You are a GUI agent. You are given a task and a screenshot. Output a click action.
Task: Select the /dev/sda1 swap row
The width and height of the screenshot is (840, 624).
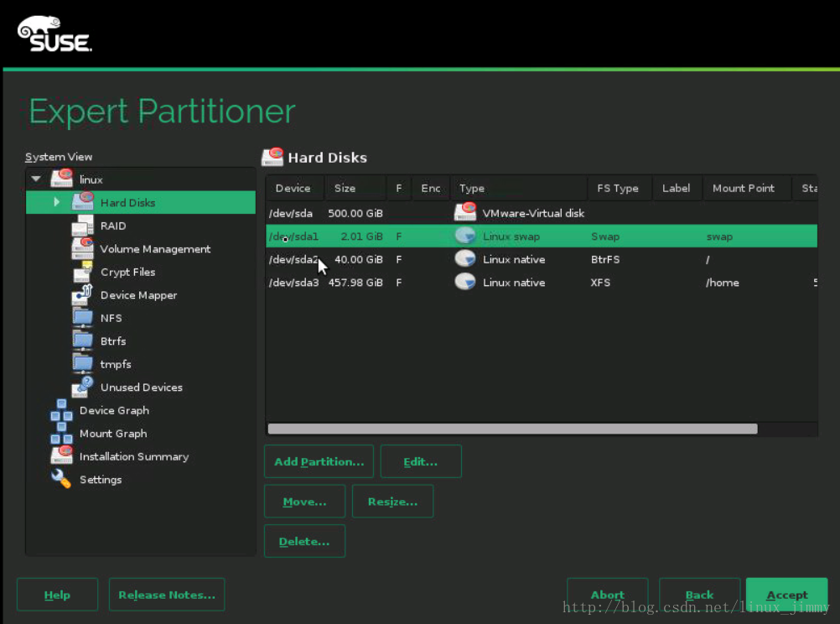pos(542,236)
